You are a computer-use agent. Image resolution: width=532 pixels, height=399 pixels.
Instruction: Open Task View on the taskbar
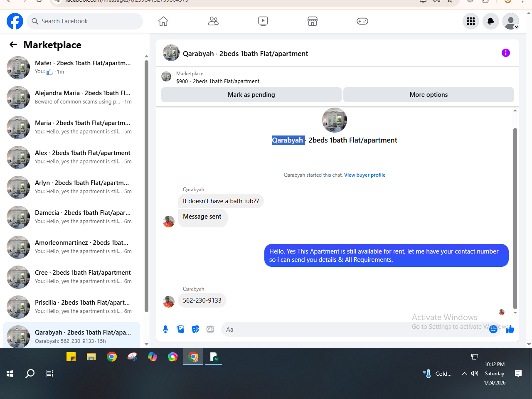[x=50, y=374]
